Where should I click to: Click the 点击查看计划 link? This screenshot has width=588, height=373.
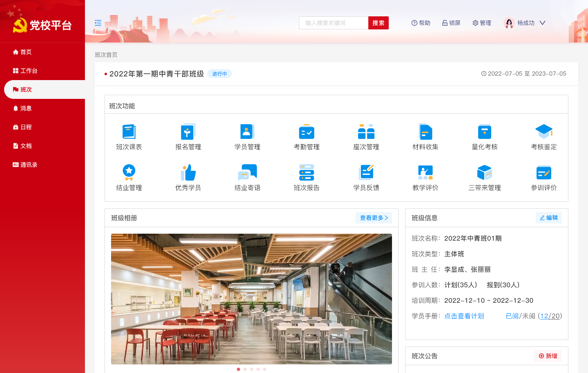tap(464, 316)
